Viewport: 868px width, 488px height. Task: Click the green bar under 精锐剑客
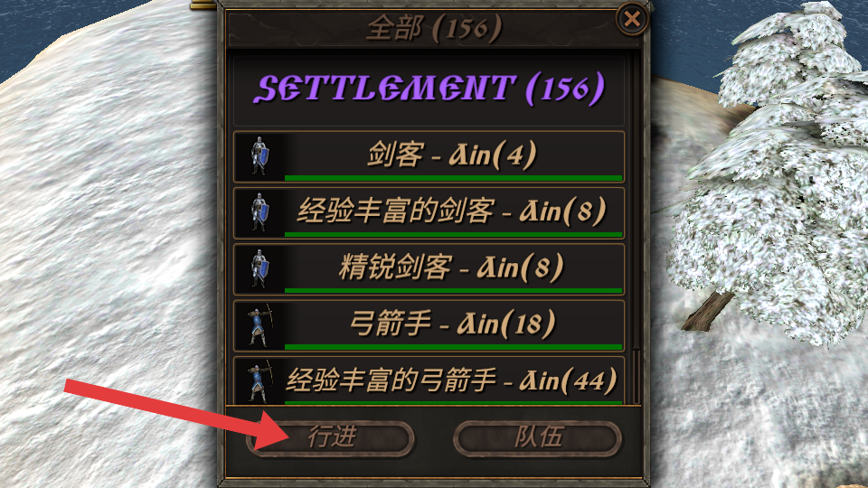tap(453, 291)
